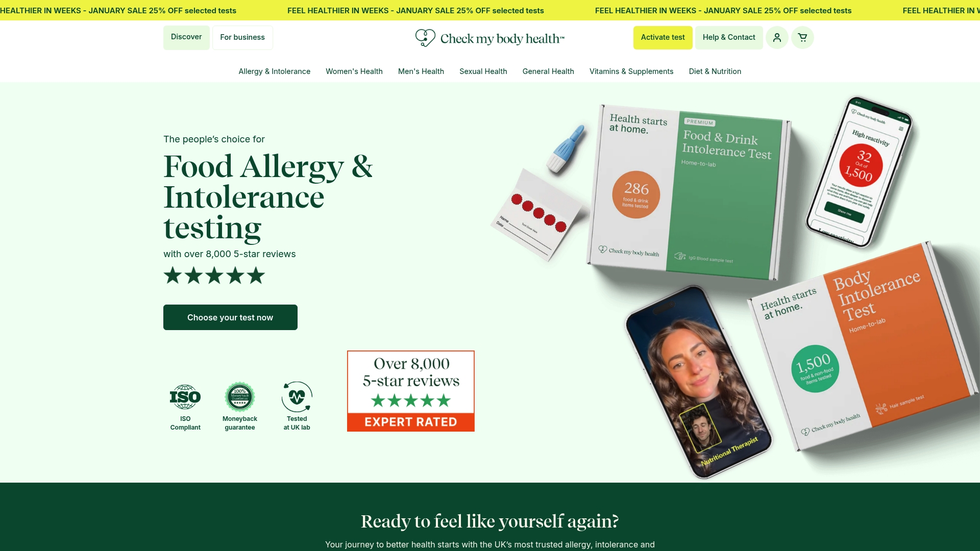This screenshot has width=980, height=551.
Task: Switch to the For business tab
Action: (x=242, y=38)
